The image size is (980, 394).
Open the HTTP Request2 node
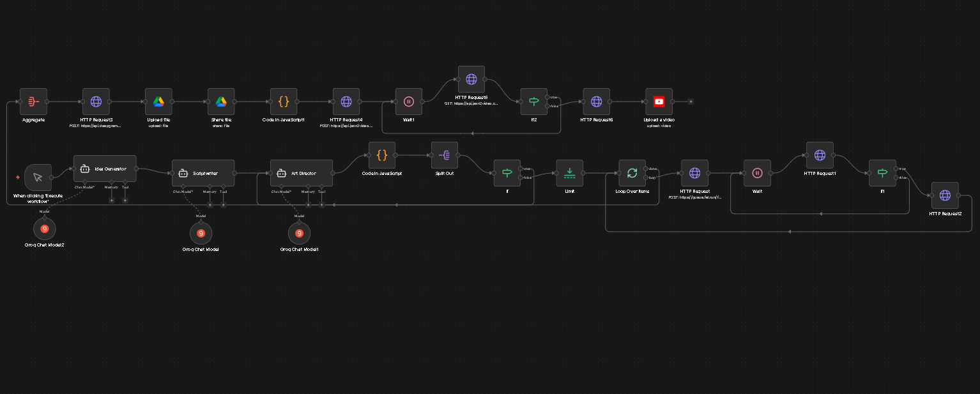(x=945, y=195)
